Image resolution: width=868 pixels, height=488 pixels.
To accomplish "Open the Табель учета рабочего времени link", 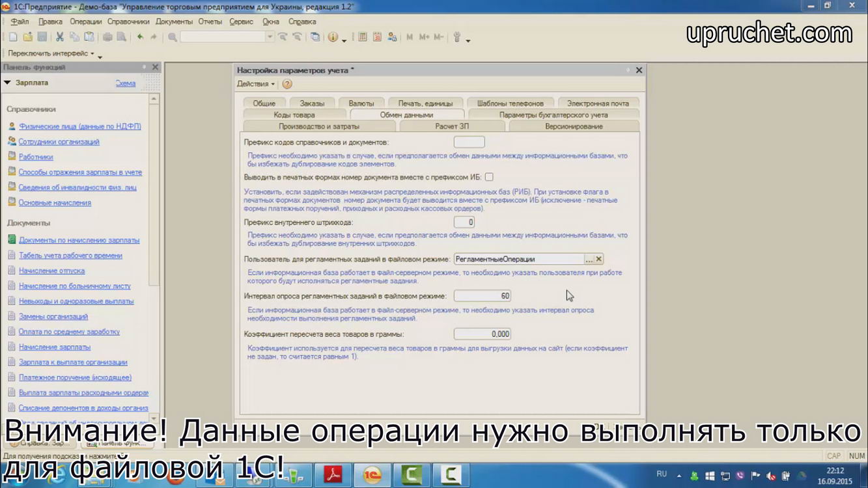I will (70, 256).
